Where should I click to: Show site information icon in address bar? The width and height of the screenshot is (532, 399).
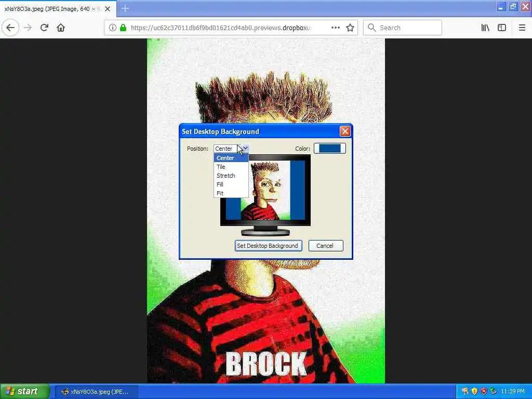[x=112, y=28]
